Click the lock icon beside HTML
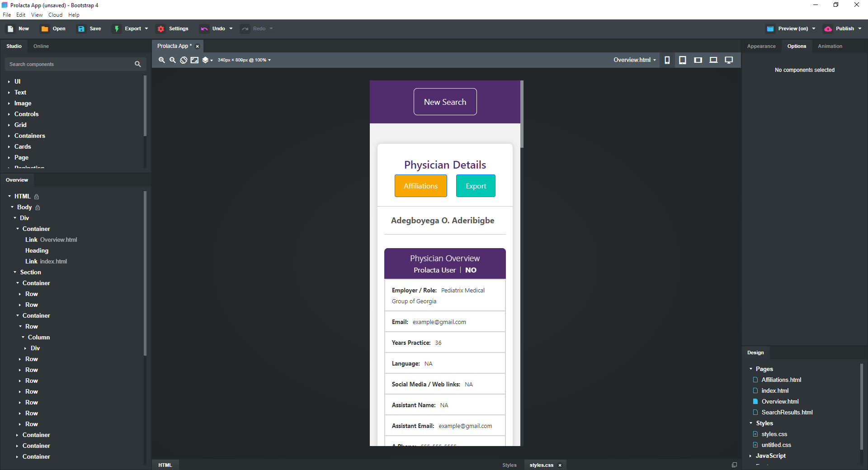 point(37,197)
